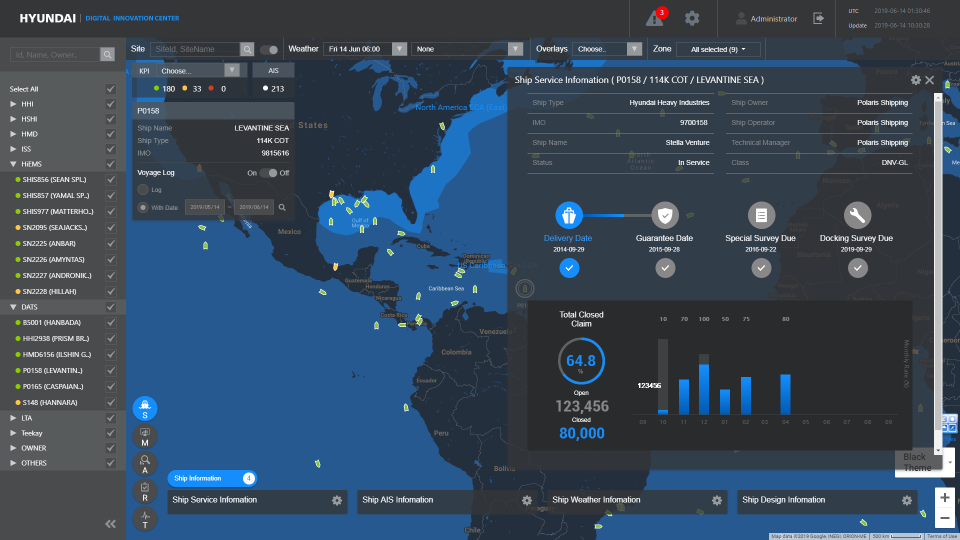Screen dimensions: 960x540
Task: Click the logout icon beside Administrator
Action: click(819, 18)
